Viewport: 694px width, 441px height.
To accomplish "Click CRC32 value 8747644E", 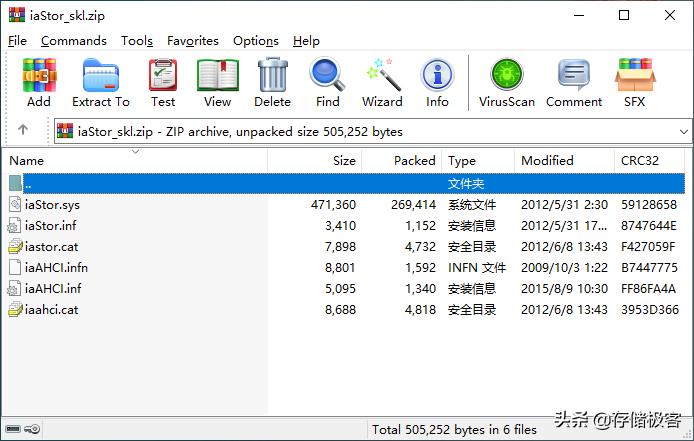I will 648,225.
